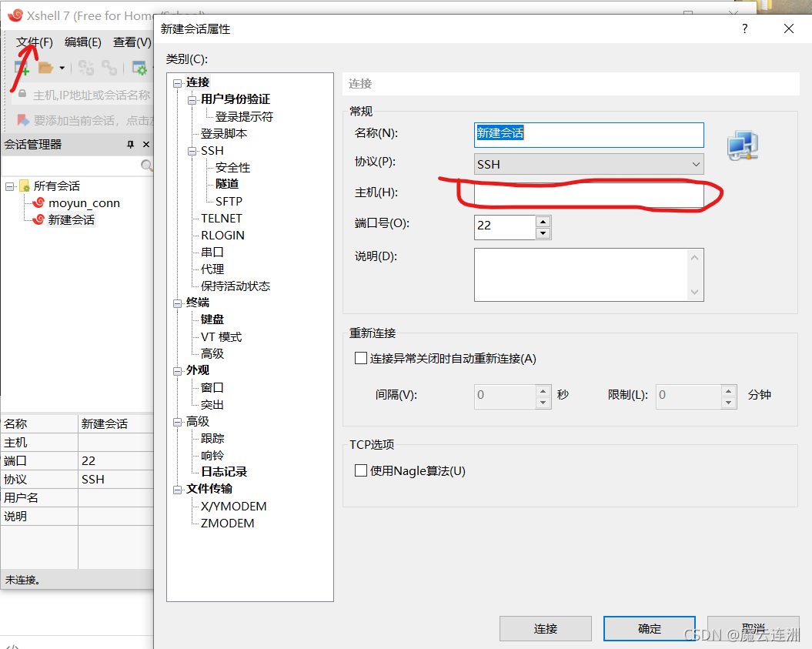Open a session with the folder icon
This screenshot has height=649, width=812.
[x=48, y=68]
